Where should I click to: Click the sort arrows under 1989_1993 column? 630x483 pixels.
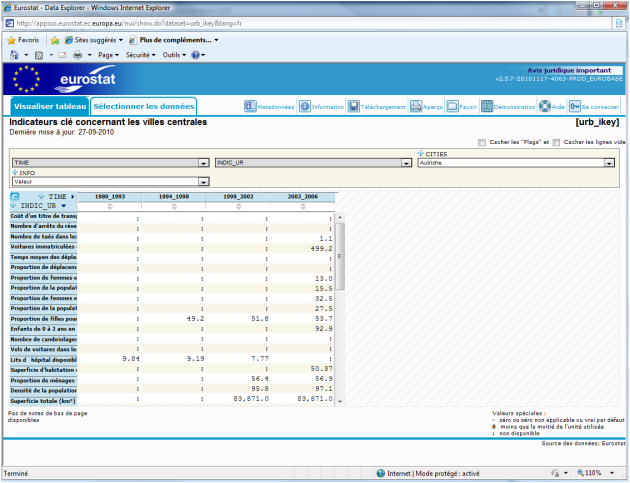click(x=110, y=206)
